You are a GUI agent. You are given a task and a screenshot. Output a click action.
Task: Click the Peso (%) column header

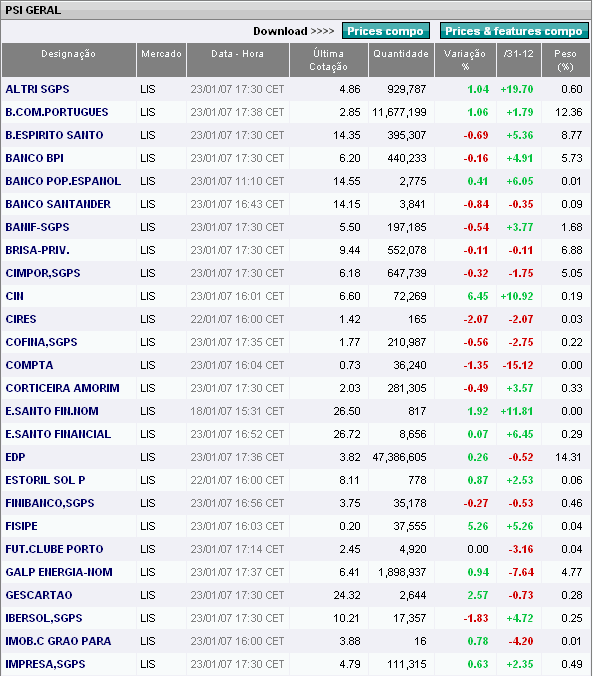click(565, 60)
